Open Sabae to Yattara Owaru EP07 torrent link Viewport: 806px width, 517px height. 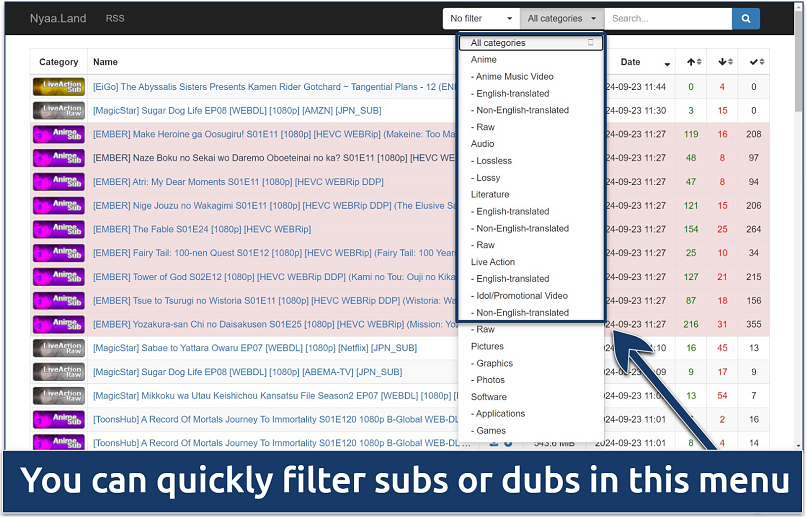(255, 348)
